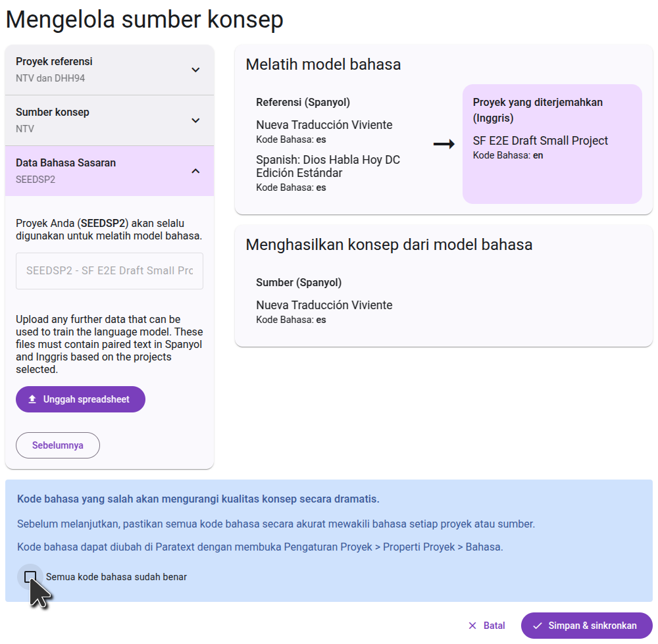Click the upload icon on Unggah spreadsheet
Viewport: 658px width, 644px height.
pyautogui.click(x=32, y=399)
